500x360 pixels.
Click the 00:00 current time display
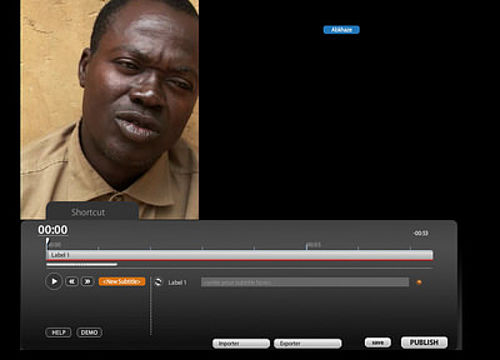pyautogui.click(x=53, y=230)
